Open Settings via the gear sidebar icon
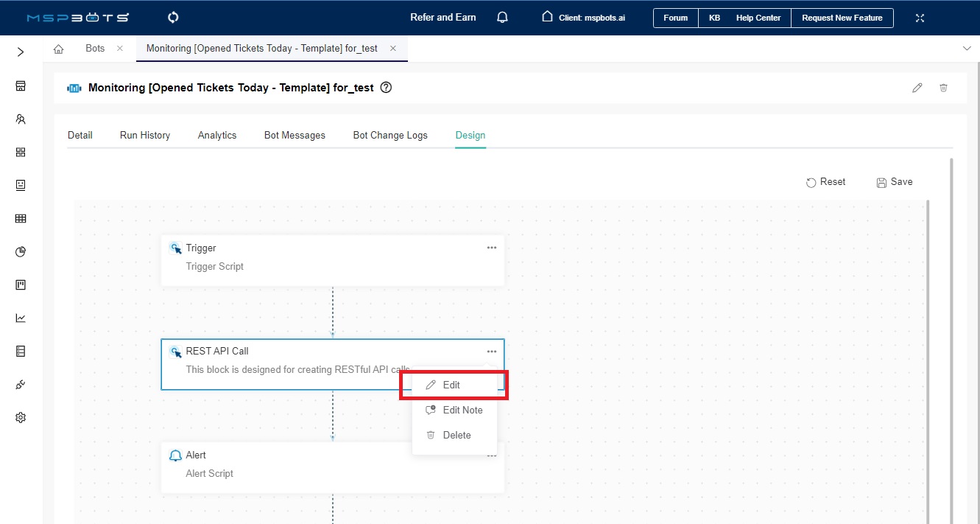 (x=20, y=417)
